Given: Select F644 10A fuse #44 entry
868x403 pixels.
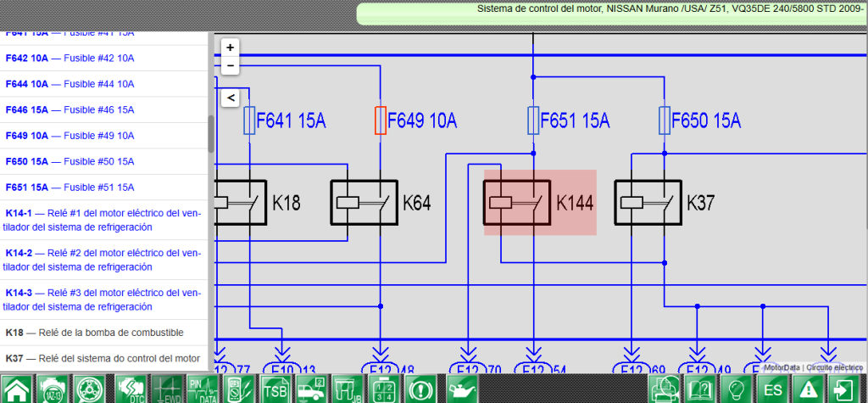Looking at the screenshot, I should pyautogui.click(x=104, y=84).
